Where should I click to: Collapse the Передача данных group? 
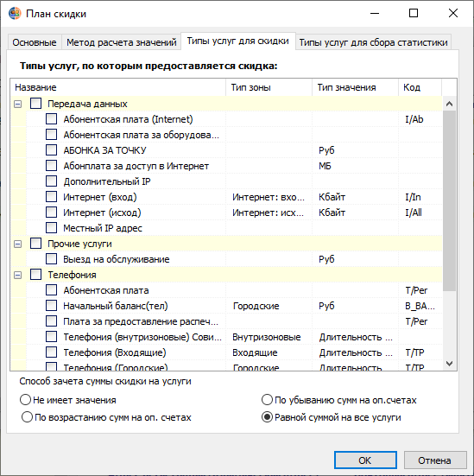point(18,105)
